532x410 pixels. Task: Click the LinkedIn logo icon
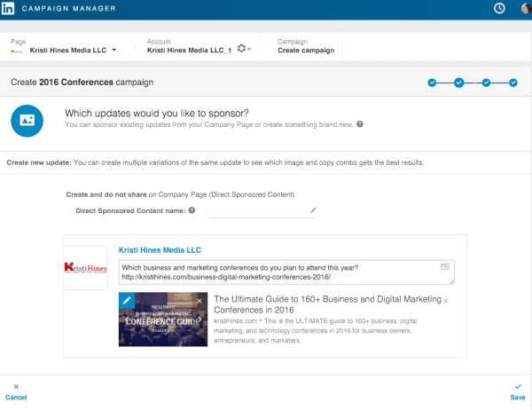click(x=8, y=8)
